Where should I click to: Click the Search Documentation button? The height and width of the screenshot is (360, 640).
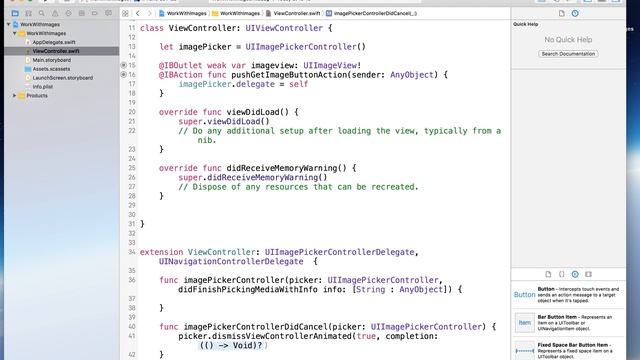point(568,54)
